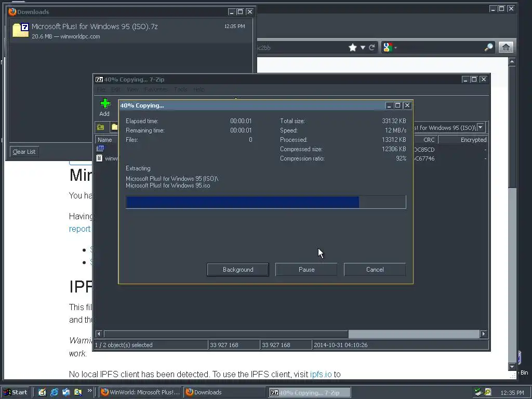Sort by the Name column header
The height and width of the screenshot is (399, 532).
click(104, 139)
